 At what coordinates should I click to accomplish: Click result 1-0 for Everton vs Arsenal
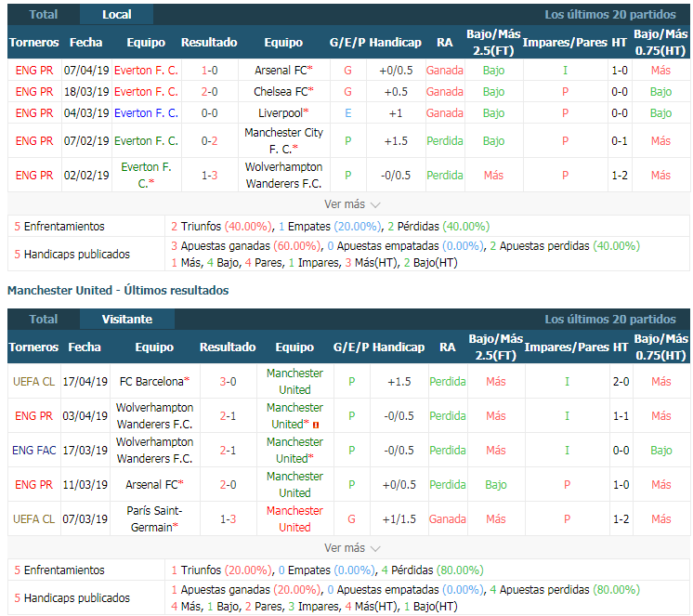coord(210,71)
